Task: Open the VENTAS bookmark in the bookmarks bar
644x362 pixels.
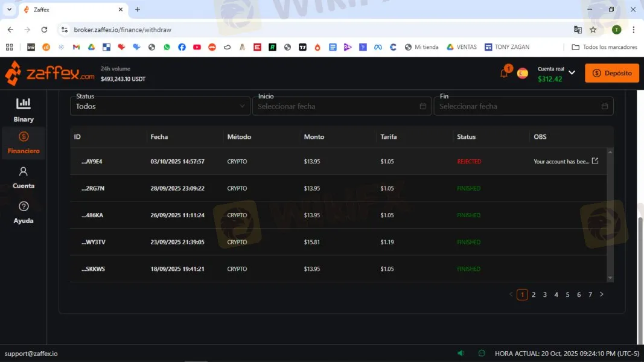Action: (x=461, y=46)
